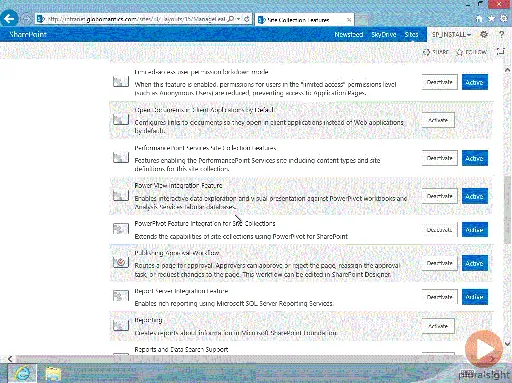Click the vertical scrollbar thumb

coord(507,210)
